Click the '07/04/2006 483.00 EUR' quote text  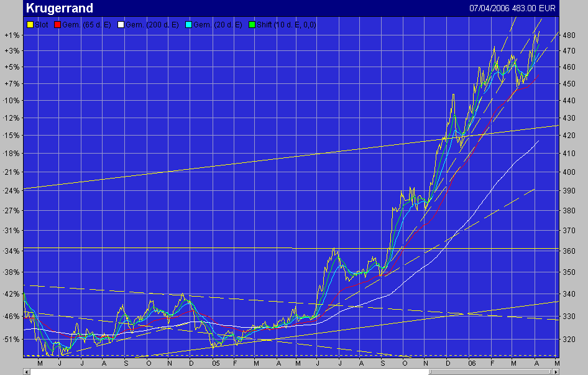point(512,8)
